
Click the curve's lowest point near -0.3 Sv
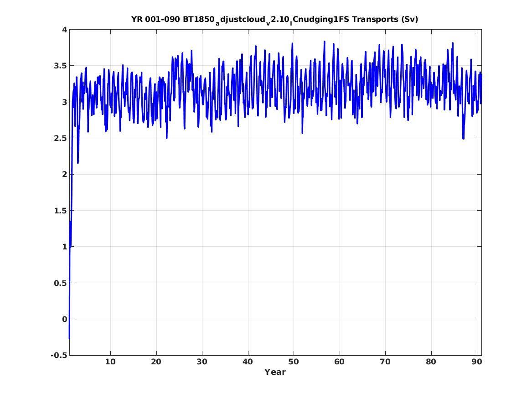pyautogui.click(x=69, y=338)
